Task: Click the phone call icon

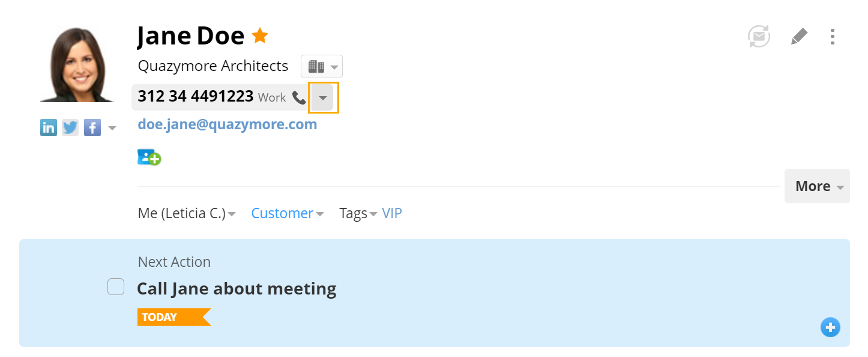Action: coord(298,97)
